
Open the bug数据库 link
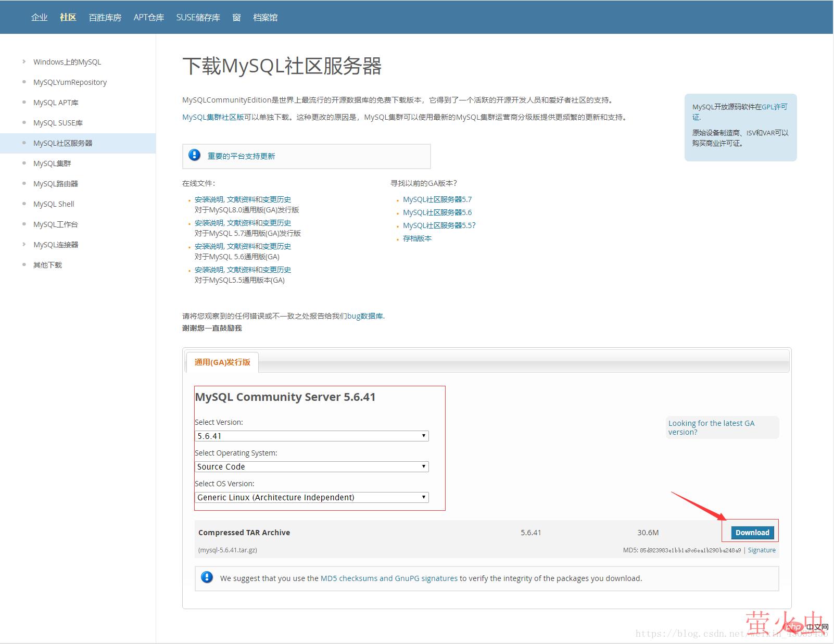pos(365,315)
